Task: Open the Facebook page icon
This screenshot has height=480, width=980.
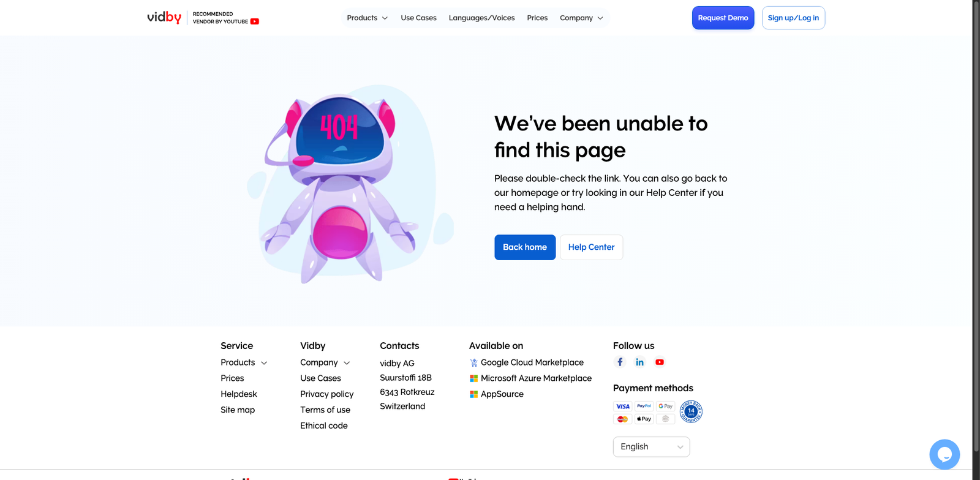Action: [620, 362]
